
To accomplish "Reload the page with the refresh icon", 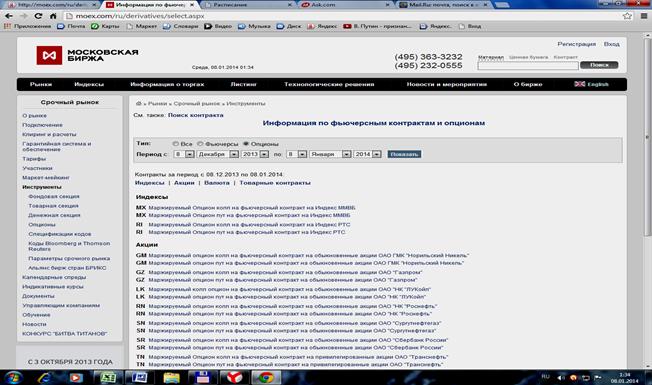I will tap(38, 16).
